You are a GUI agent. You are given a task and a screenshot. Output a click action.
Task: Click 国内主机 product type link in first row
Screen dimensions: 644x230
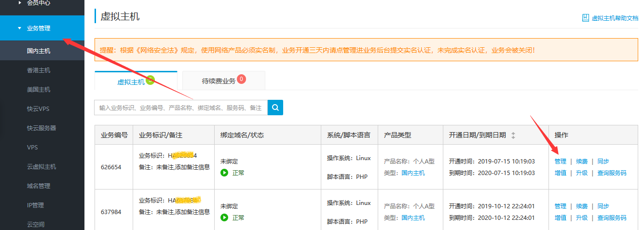click(413, 173)
